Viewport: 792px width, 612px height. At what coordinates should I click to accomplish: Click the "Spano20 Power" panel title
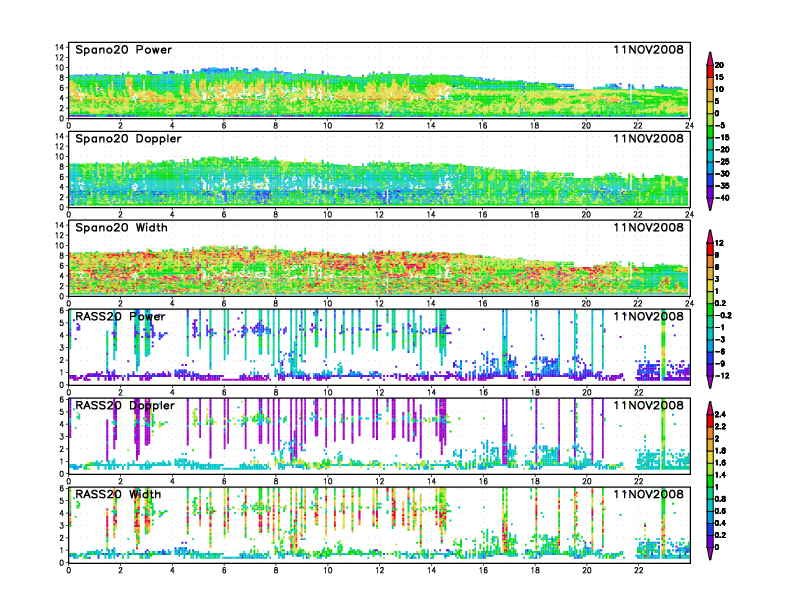(x=123, y=50)
